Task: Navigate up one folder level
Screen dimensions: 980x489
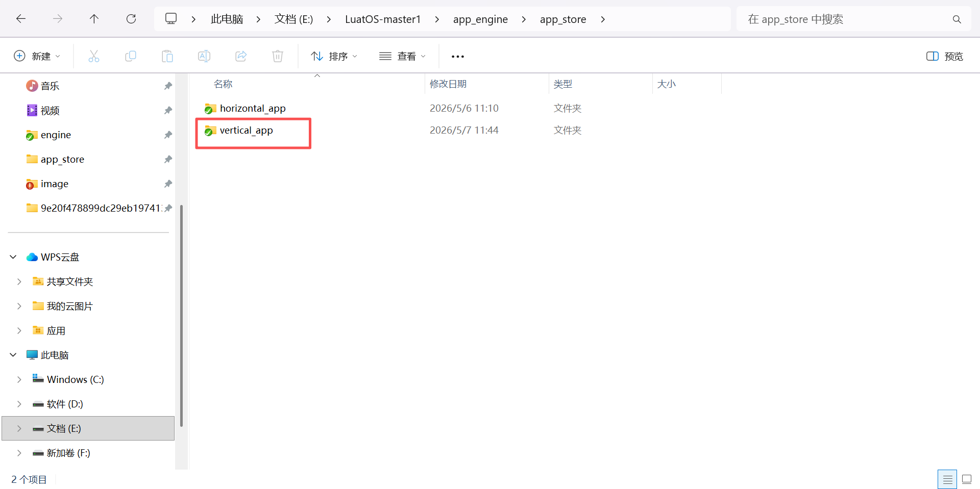Action: 94,19
